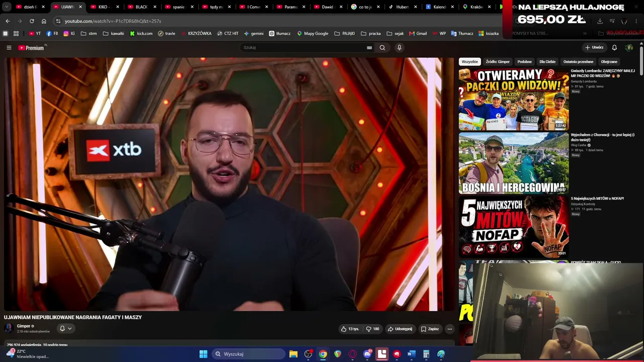Select the 'Źródło: Gimper' filter chip
Image resolution: width=644 pixels, height=362 pixels.
[x=498, y=62]
